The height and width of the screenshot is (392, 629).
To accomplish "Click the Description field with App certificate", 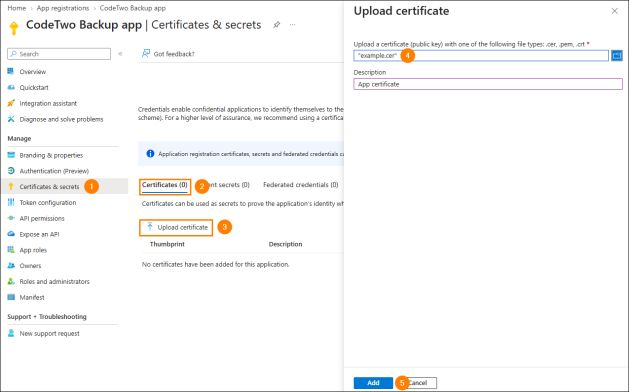I will coord(488,84).
